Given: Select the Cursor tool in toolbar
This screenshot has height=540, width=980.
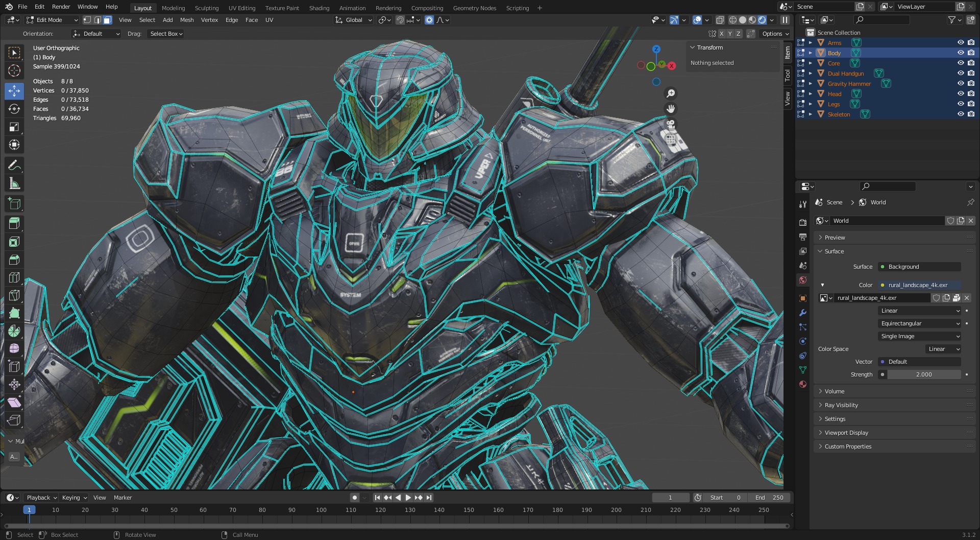Looking at the screenshot, I should click(14, 71).
